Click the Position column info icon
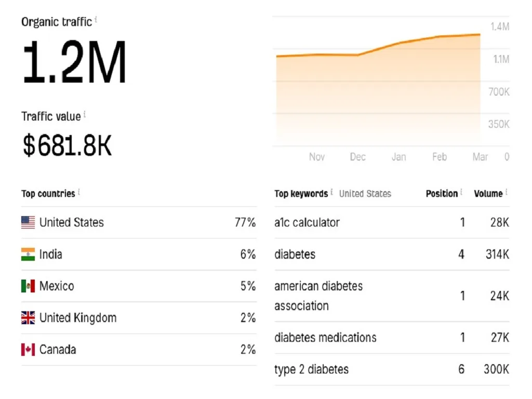 [461, 193]
